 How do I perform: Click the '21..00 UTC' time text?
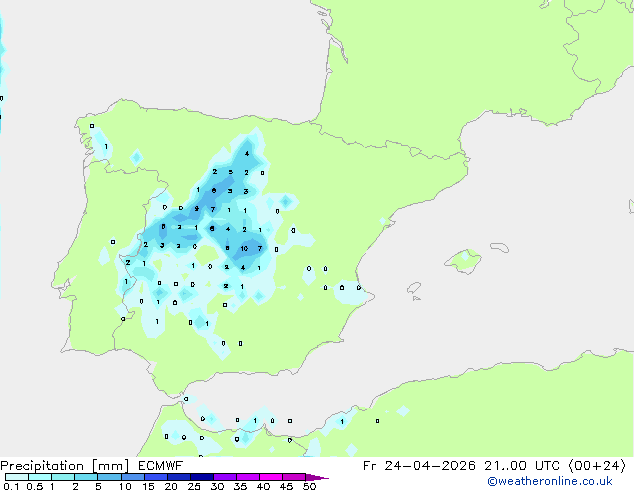coord(522,466)
